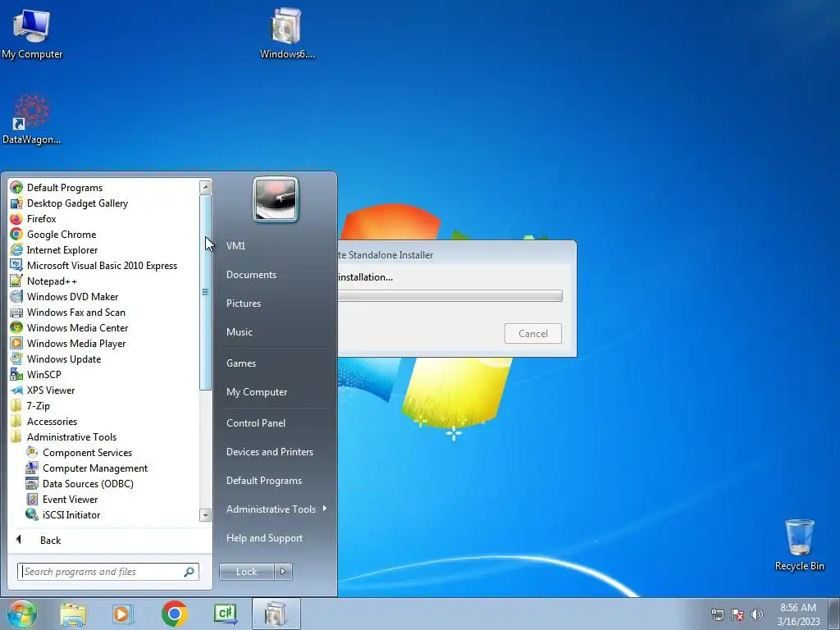This screenshot has width=840, height=630.
Task: Open the Action Center flag icon
Action: [737, 614]
